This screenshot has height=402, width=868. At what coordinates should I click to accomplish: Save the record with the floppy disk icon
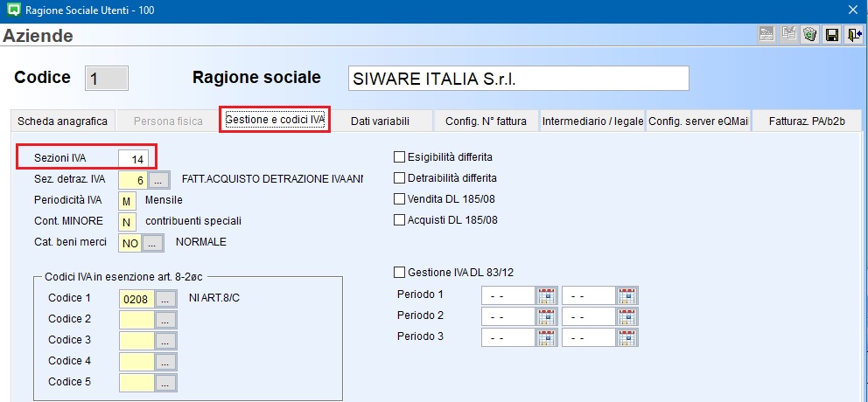(x=831, y=35)
